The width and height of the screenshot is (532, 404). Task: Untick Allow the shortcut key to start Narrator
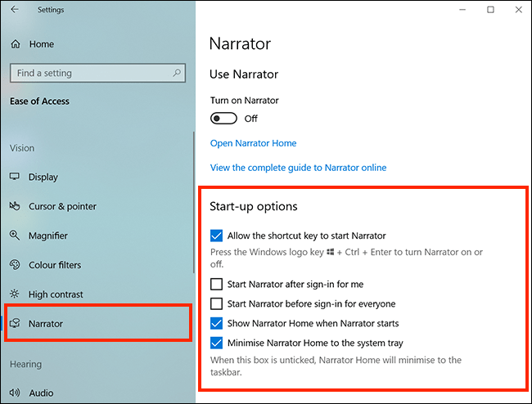tap(216, 236)
